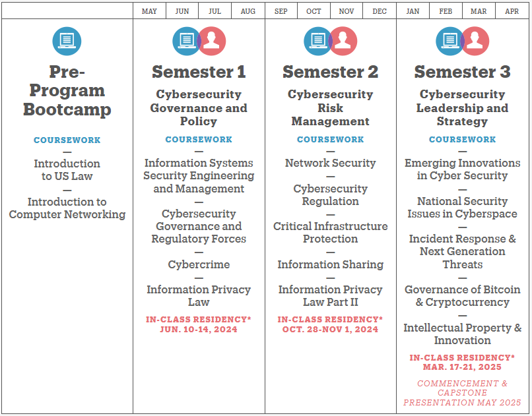Click the Semester 2 blue laptop icon
Viewport: 532px width, 416px height.
[317, 41]
